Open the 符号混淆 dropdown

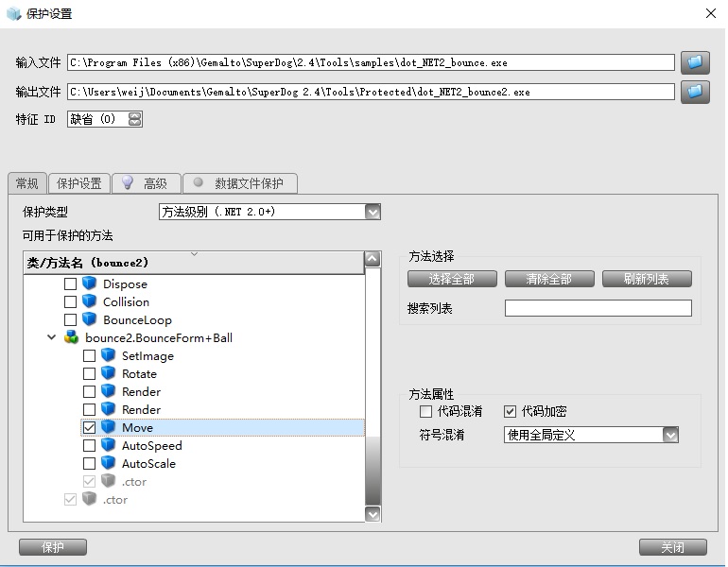click(x=670, y=435)
